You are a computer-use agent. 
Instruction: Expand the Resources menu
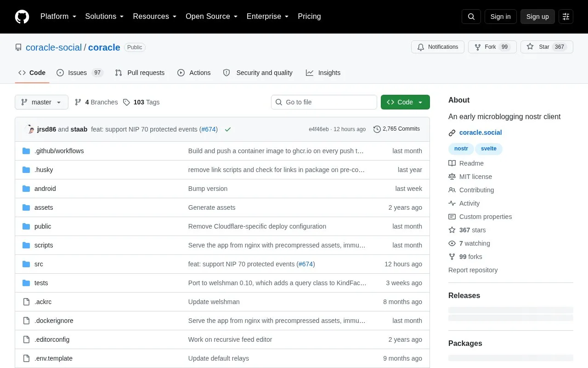pos(155,17)
